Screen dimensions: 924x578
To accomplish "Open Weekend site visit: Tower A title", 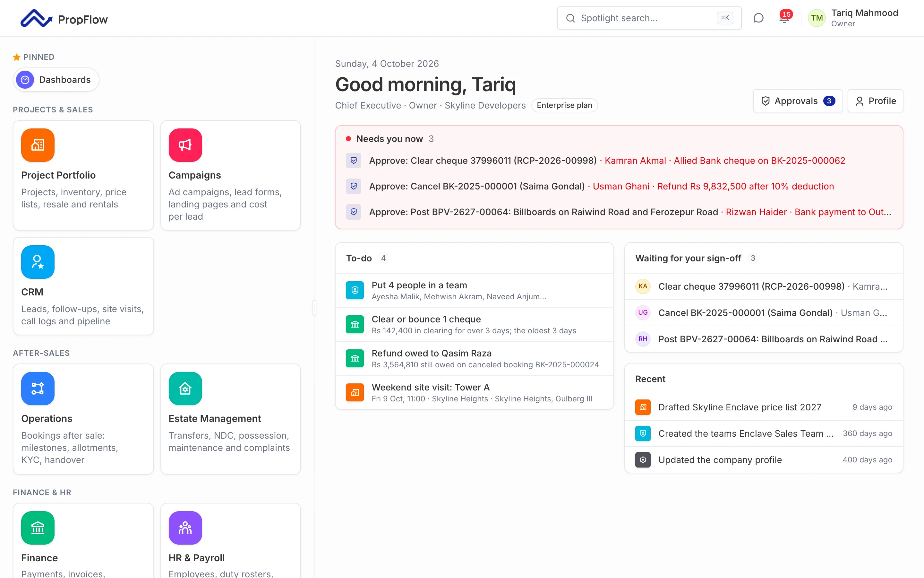I will pos(431,387).
